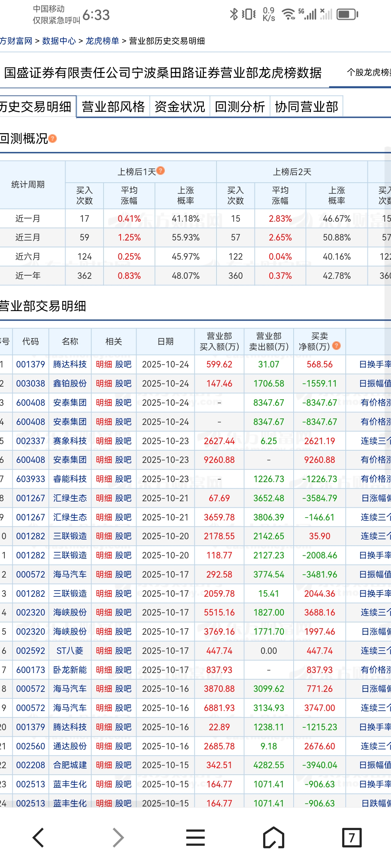Click net amount -3940.04 cell

320,765
